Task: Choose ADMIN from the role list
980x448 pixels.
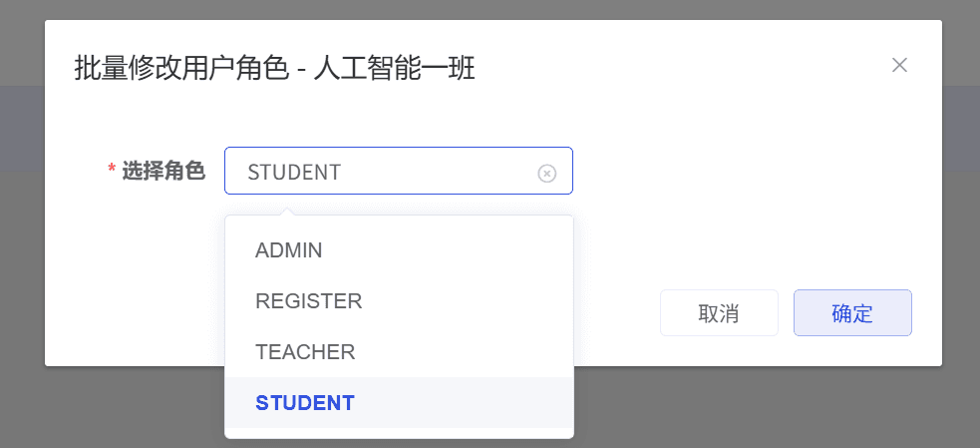Action: coord(289,250)
